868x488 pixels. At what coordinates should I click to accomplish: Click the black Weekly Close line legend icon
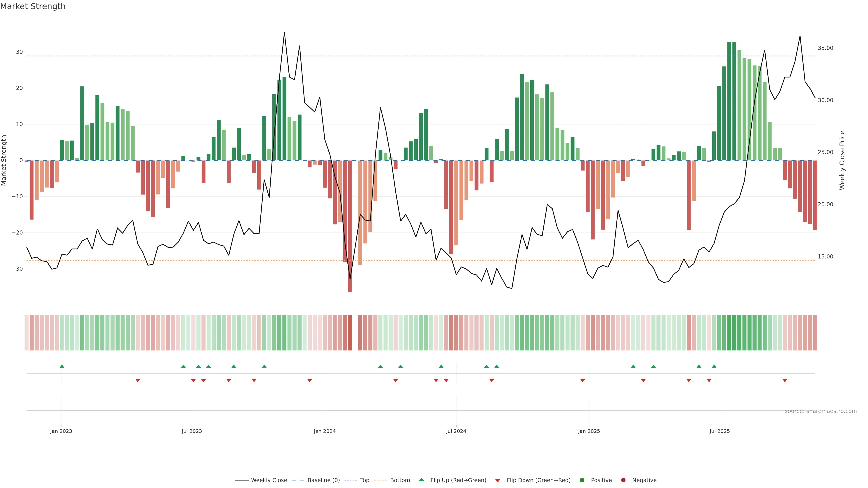[x=242, y=480]
